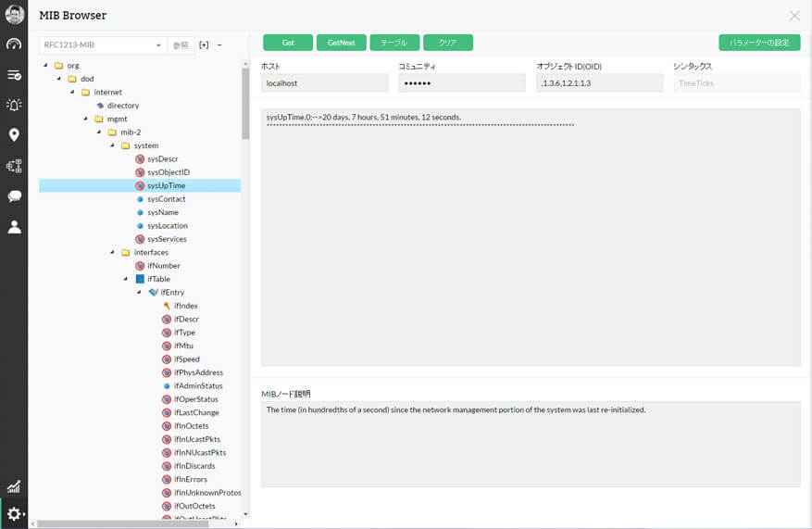Select ifAdminStatus in the MIB tree

click(x=198, y=385)
